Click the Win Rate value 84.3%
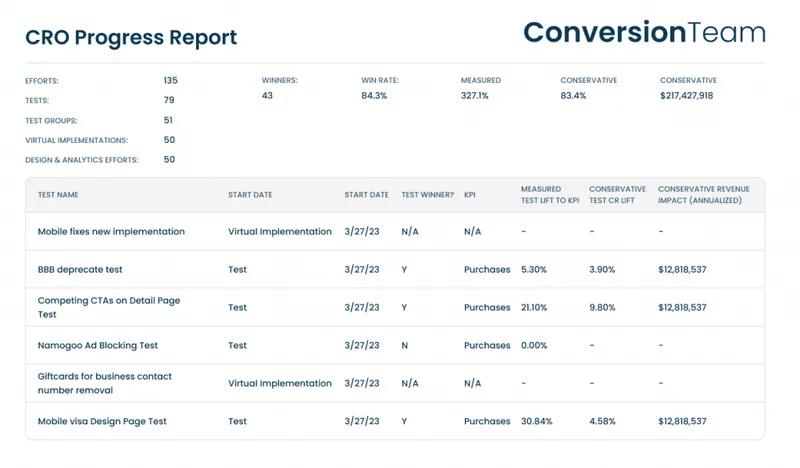 click(x=374, y=95)
